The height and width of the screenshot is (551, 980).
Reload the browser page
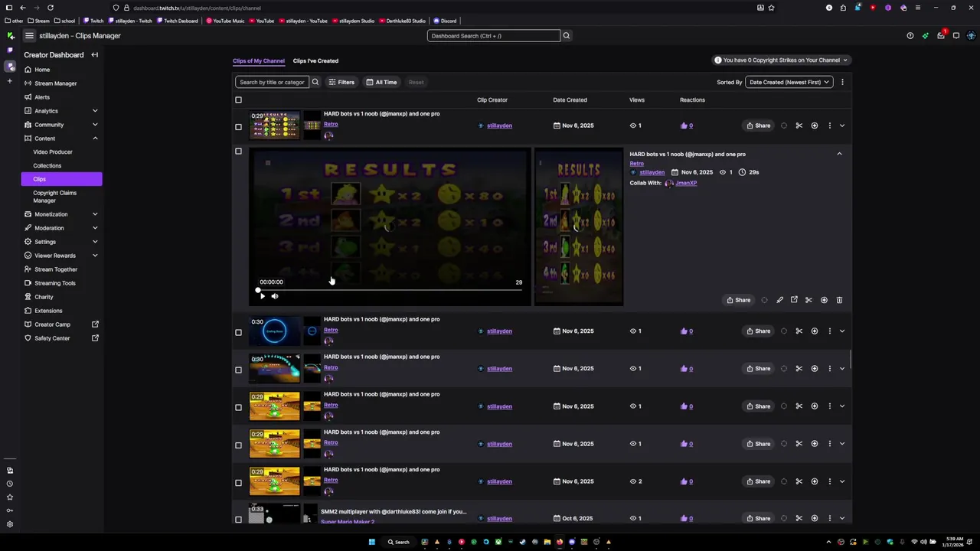pyautogui.click(x=50, y=8)
